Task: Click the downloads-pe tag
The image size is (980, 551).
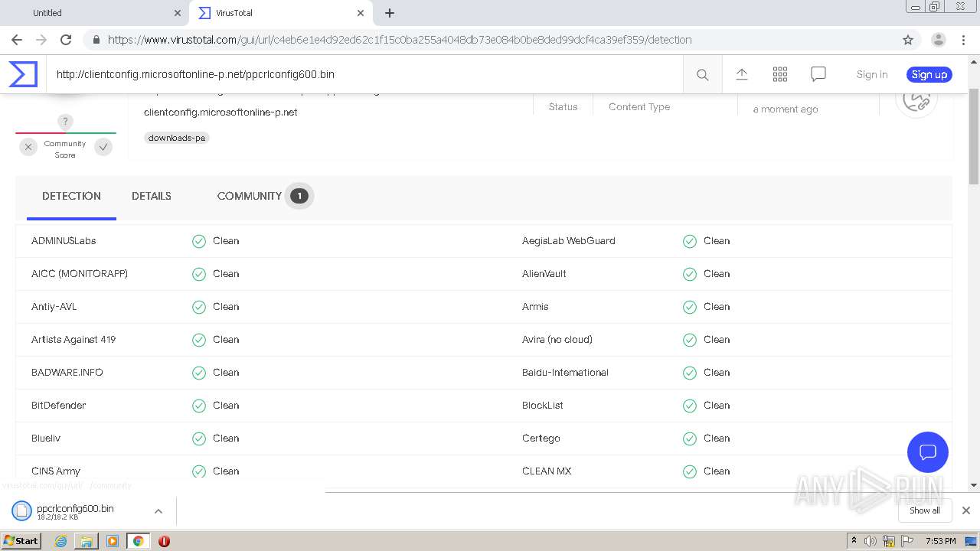Action: tap(177, 138)
